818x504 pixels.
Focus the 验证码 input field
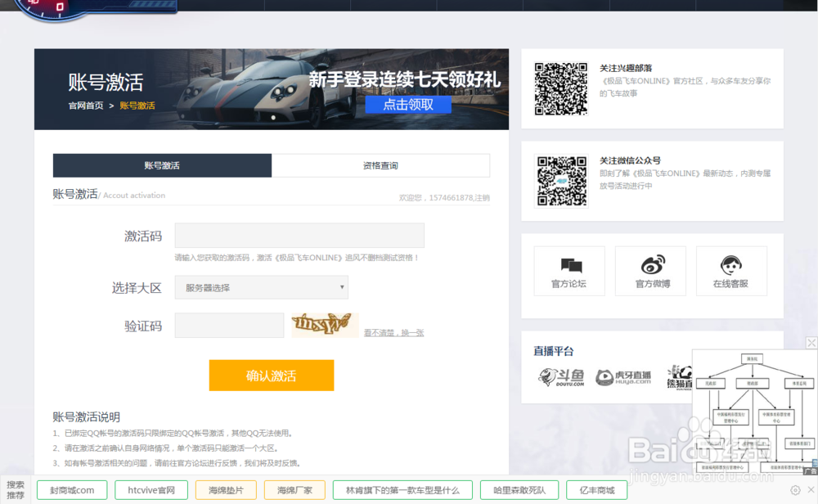229,325
